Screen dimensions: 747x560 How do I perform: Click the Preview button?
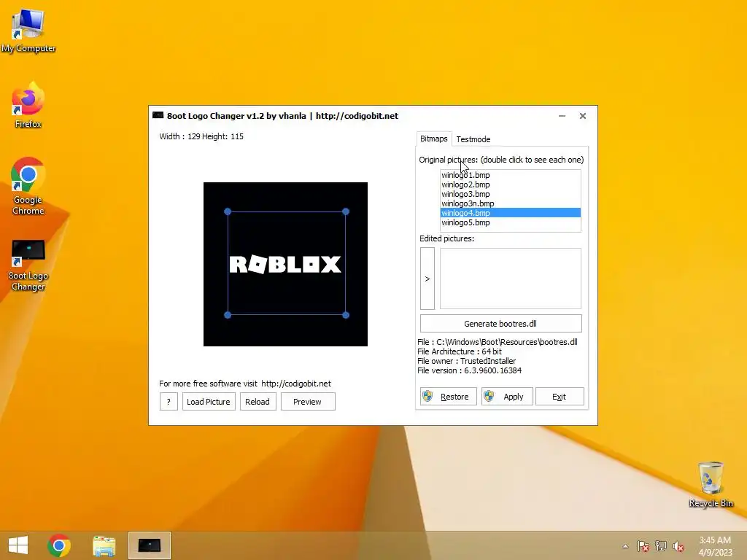point(308,402)
